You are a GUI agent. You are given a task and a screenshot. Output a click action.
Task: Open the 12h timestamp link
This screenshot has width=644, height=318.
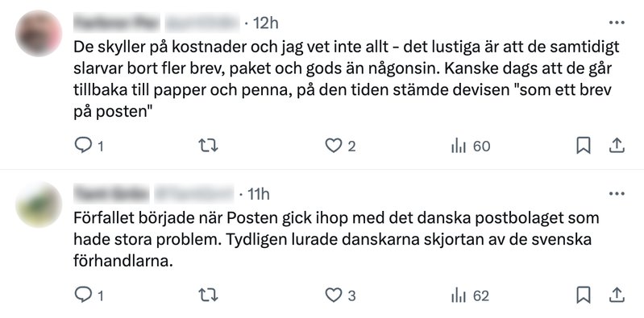[x=266, y=23]
